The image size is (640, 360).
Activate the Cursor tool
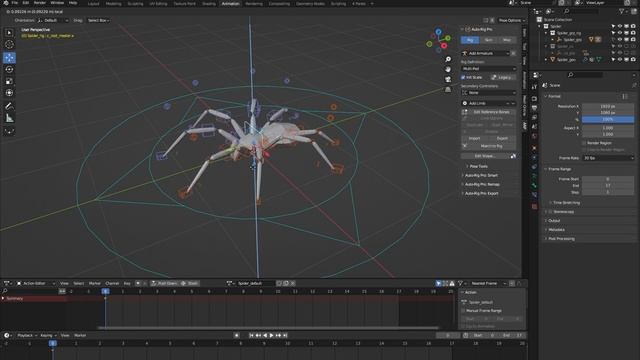(x=9, y=44)
